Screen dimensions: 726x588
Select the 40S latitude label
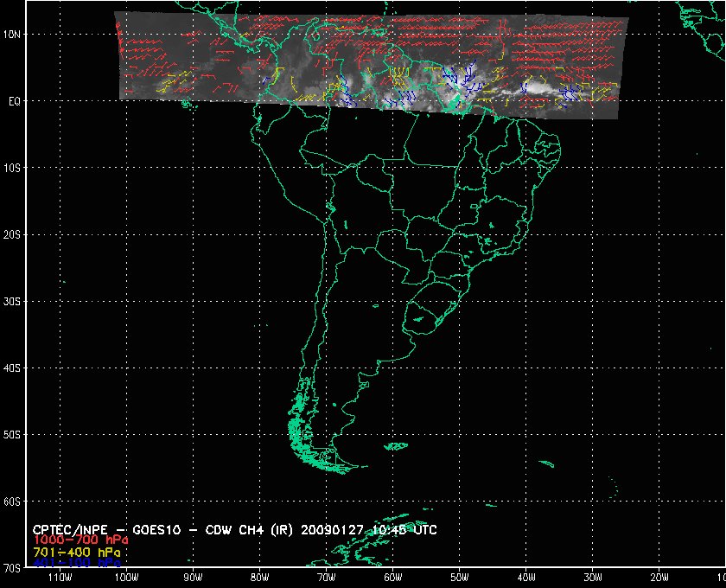click(x=12, y=368)
